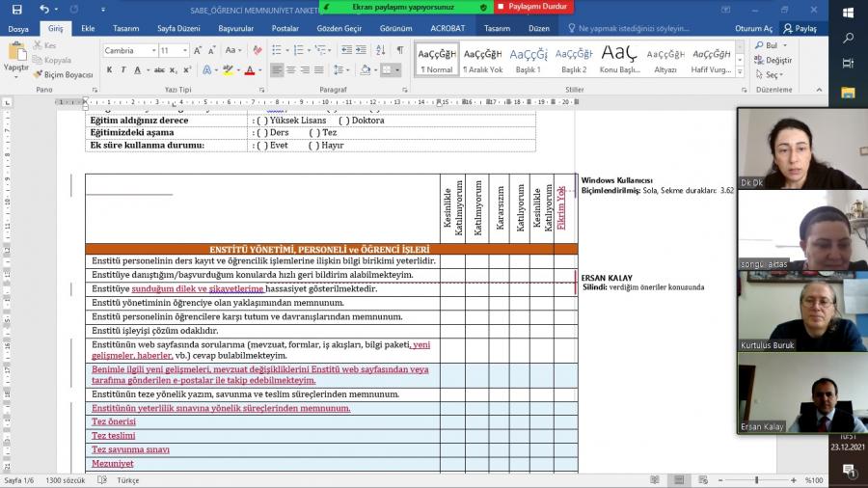The image size is (868, 488).
Task: Open Cambria font name dropdown
Action: [154, 50]
